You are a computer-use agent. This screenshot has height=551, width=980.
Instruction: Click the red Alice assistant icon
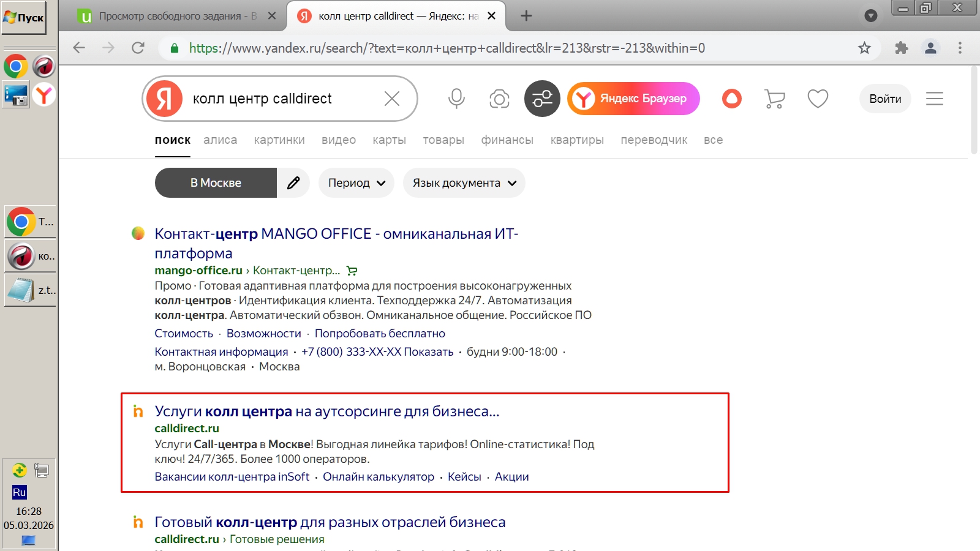(732, 99)
